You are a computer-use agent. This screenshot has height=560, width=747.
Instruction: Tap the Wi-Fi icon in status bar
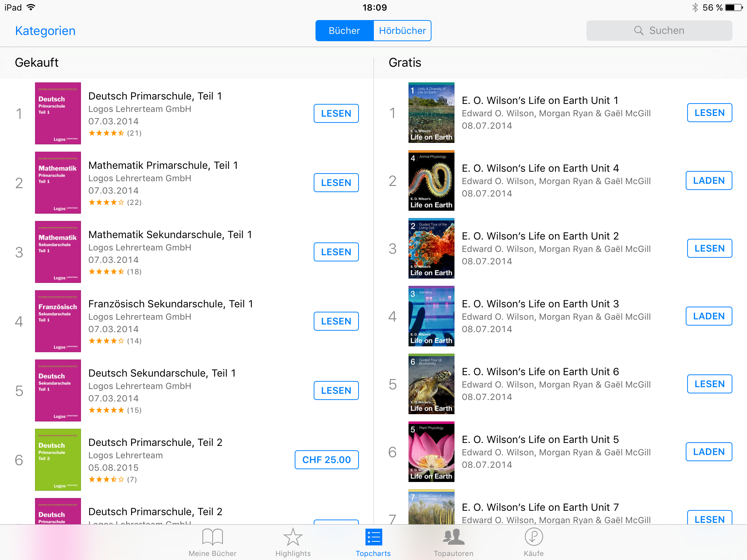click(x=31, y=7)
